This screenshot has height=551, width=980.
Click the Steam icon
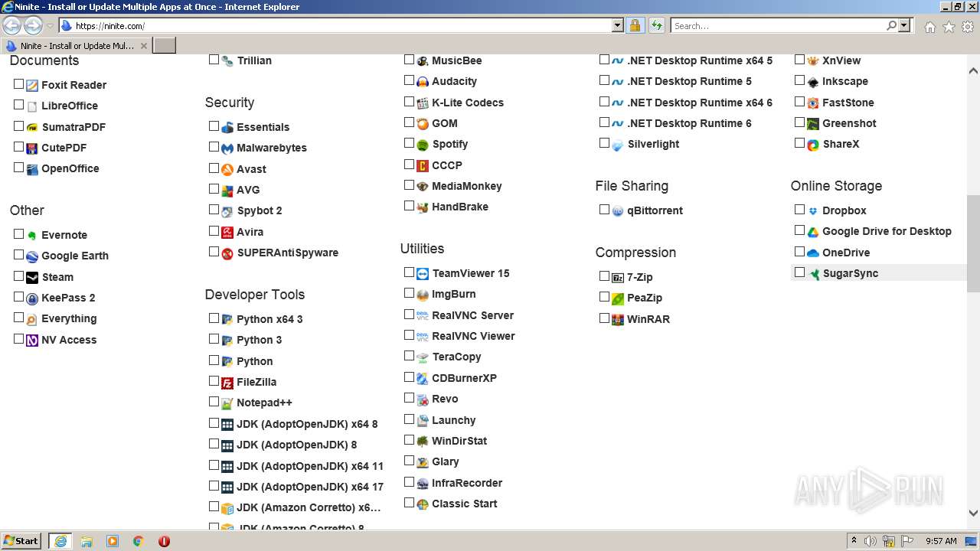pyautogui.click(x=32, y=278)
